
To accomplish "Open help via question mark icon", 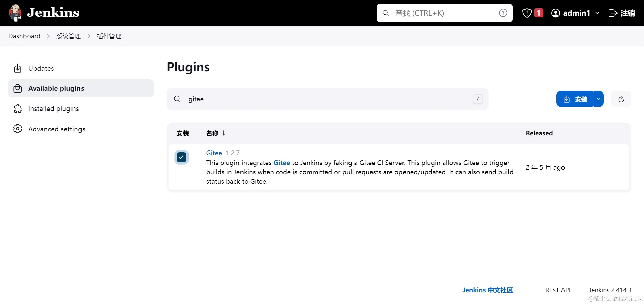I will tap(503, 13).
